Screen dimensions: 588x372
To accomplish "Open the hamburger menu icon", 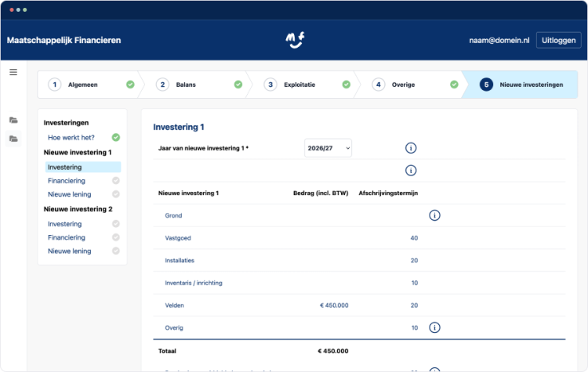I will (x=13, y=72).
